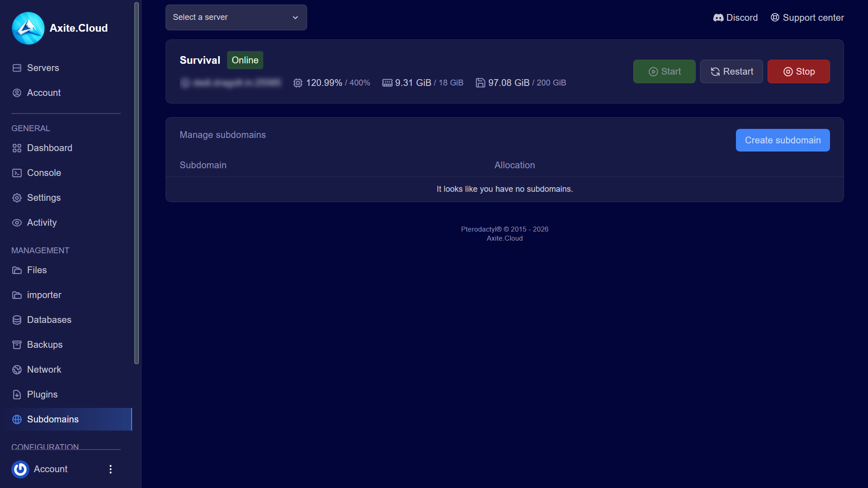Screen dimensions: 868x488
Task: Create a new subdomain
Action: coord(783,140)
